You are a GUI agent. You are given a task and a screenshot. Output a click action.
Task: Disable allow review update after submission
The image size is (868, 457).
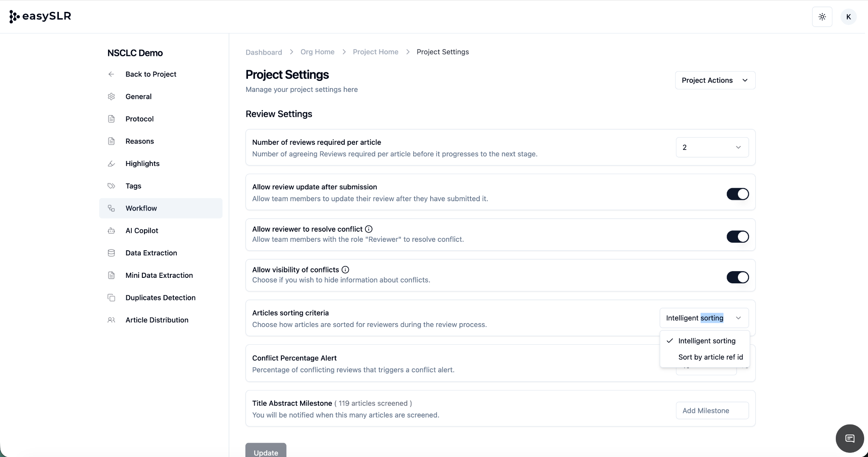(737, 194)
